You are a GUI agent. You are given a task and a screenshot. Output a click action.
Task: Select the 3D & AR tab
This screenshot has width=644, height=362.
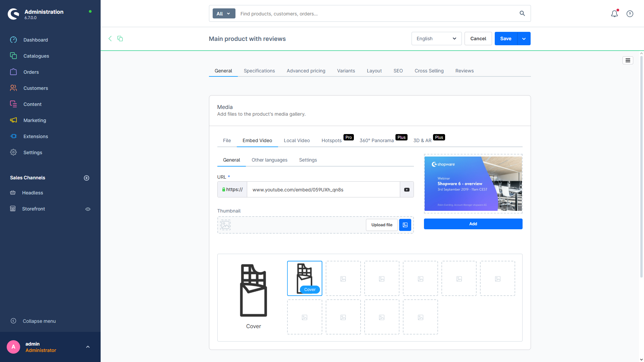[x=422, y=140]
